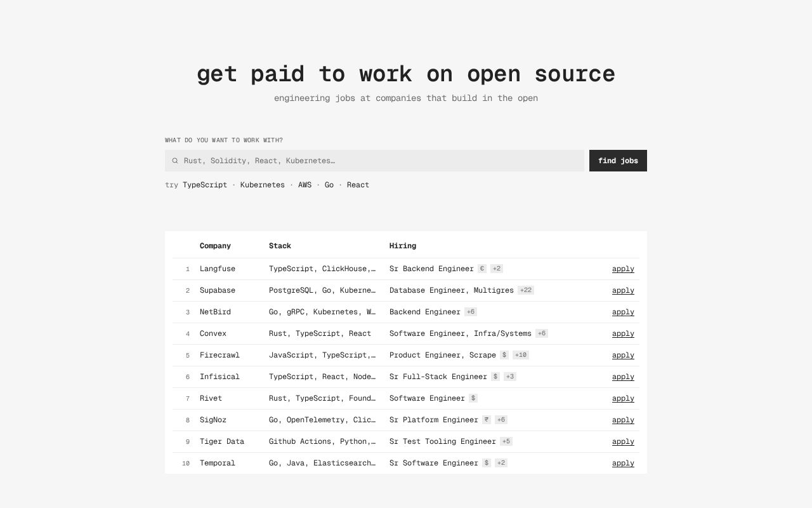Focus the technology search input field
Image resolution: width=812 pixels, height=508 pixels.
tap(374, 161)
